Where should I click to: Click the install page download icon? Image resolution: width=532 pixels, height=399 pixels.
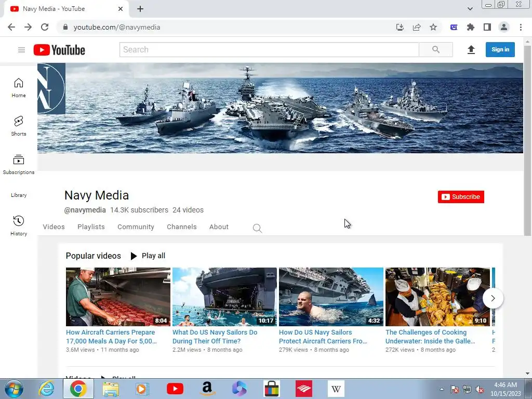tap(400, 27)
